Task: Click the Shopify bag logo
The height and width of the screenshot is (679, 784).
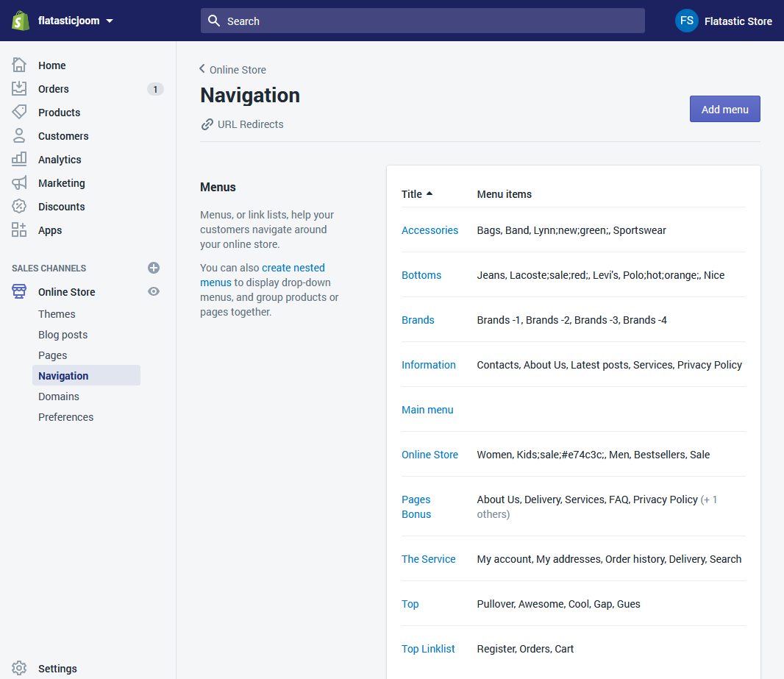Action: [20, 21]
